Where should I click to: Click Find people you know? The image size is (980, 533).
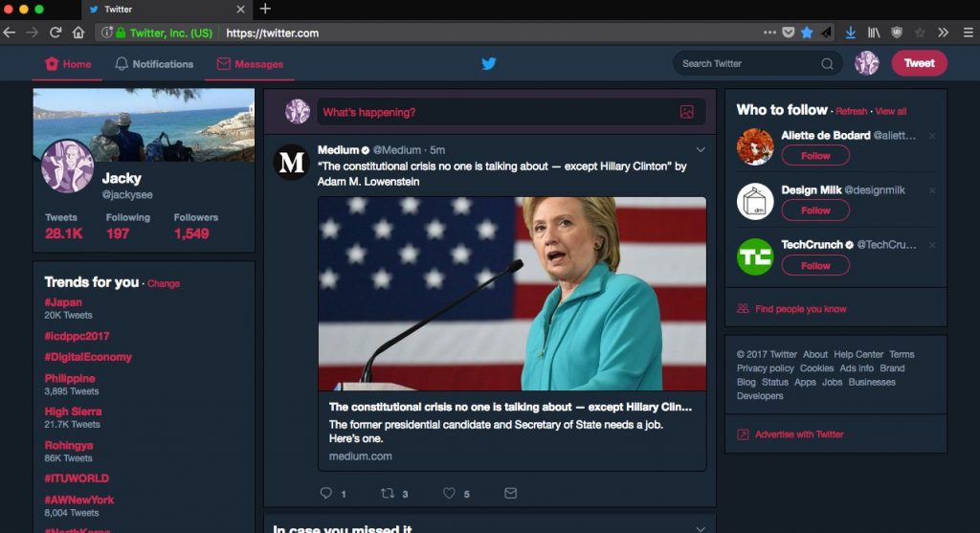pyautogui.click(x=801, y=309)
